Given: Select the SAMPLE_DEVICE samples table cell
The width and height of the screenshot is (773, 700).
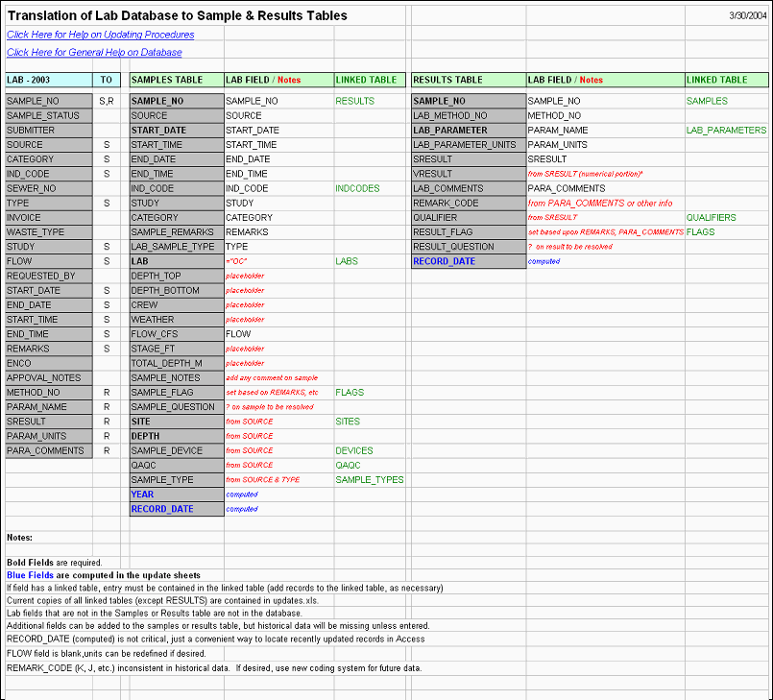Looking at the screenshot, I should coord(177,450).
